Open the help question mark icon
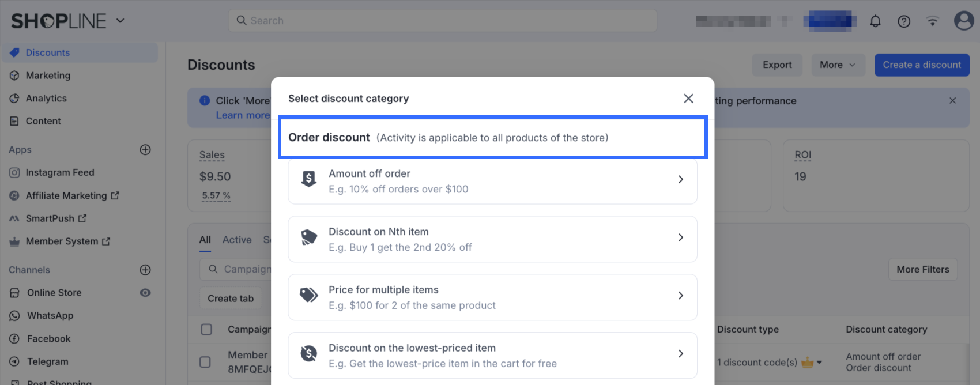Viewport: 980px width, 385px height. tap(904, 21)
